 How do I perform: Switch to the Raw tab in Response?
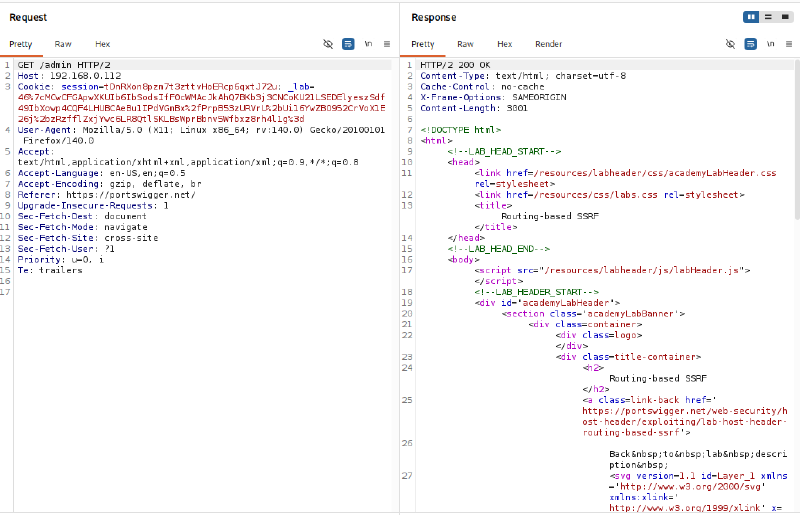pos(465,44)
